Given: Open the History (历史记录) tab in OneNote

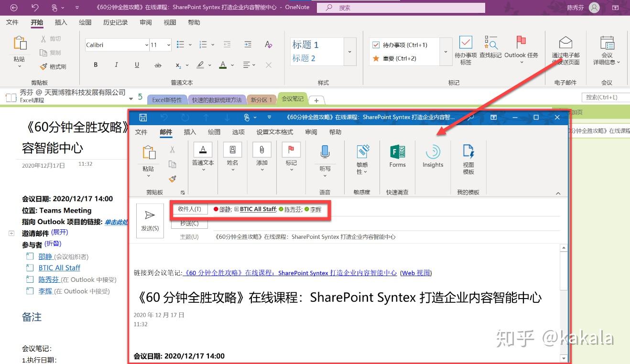Looking at the screenshot, I should coord(115,22).
